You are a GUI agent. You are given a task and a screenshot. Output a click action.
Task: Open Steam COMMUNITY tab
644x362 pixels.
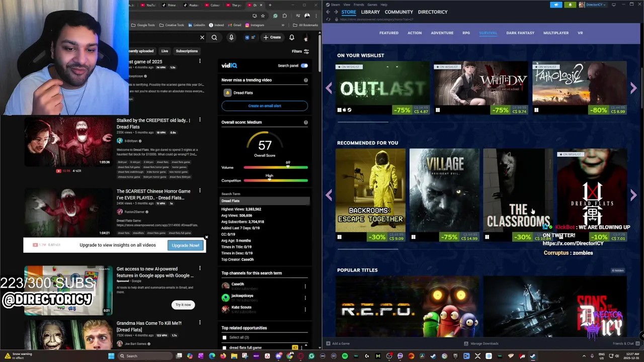pos(398,12)
